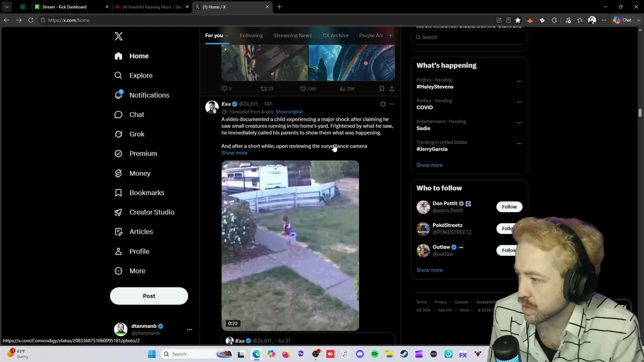
Task: Go to Home in the left sidebar
Action: tap(132, 56)
